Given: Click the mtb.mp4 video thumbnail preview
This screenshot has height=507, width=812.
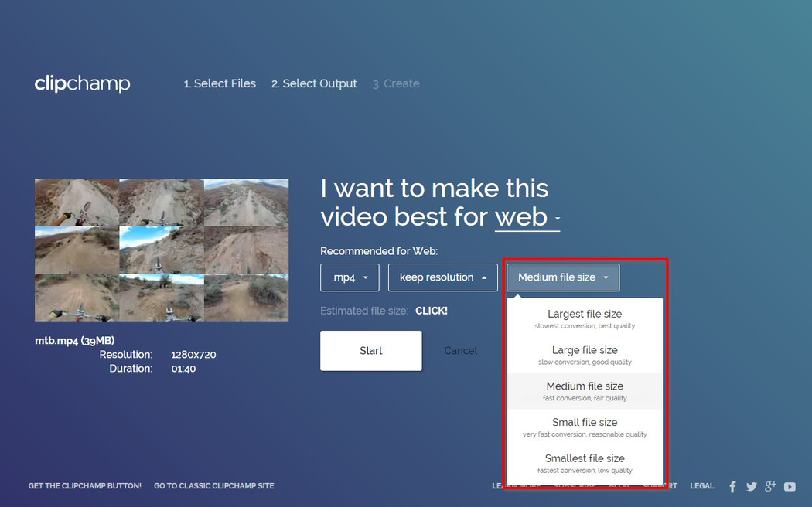Looking at the screenshot, I should (x=162, y=250).
